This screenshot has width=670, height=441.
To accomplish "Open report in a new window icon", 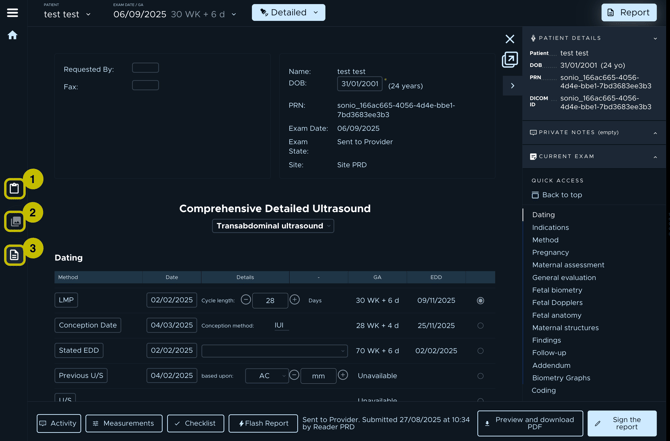I will click(x=510, y=59).
